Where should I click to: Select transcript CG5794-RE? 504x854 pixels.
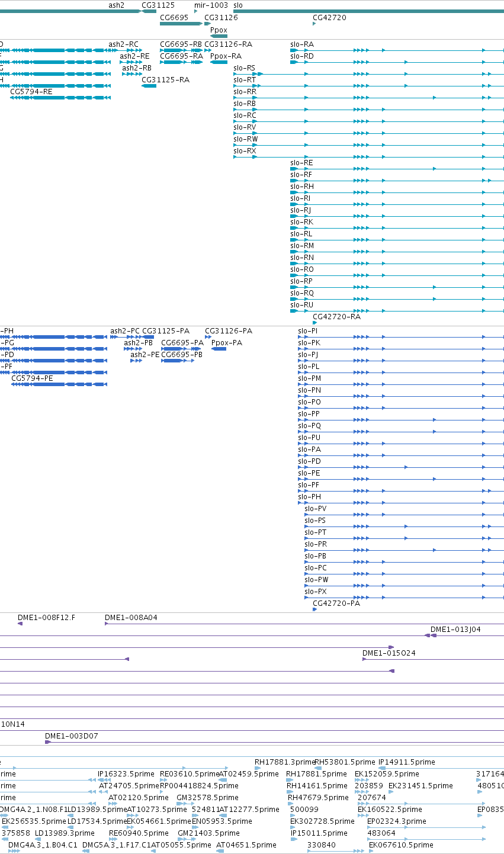click(31, 92)
